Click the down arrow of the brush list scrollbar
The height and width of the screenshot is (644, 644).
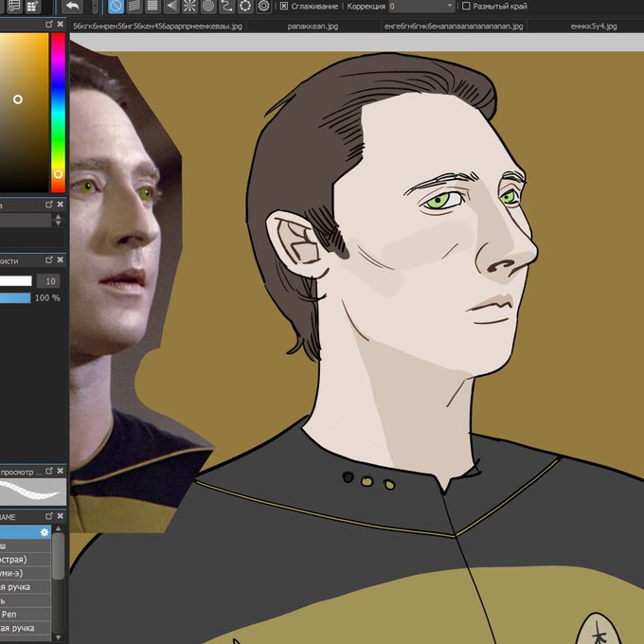tap(59, 637)
